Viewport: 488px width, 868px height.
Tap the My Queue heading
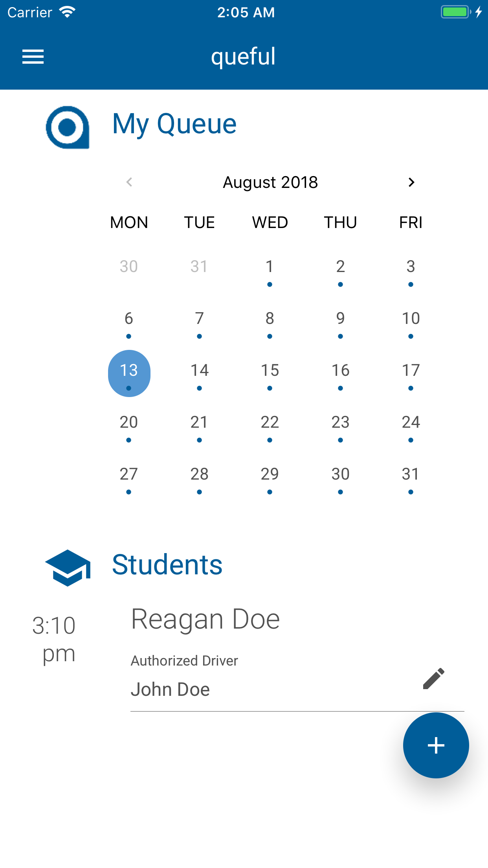click(174, 124)
